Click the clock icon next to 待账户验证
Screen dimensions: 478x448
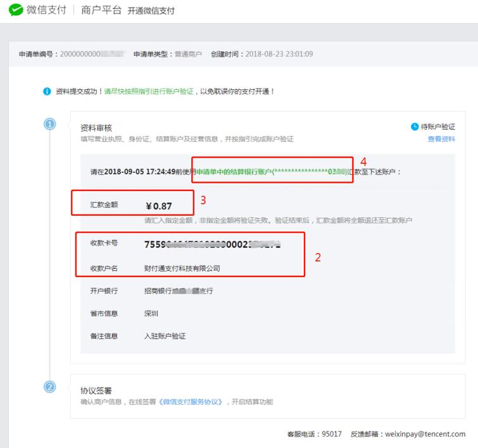click(x=415, y=127)
